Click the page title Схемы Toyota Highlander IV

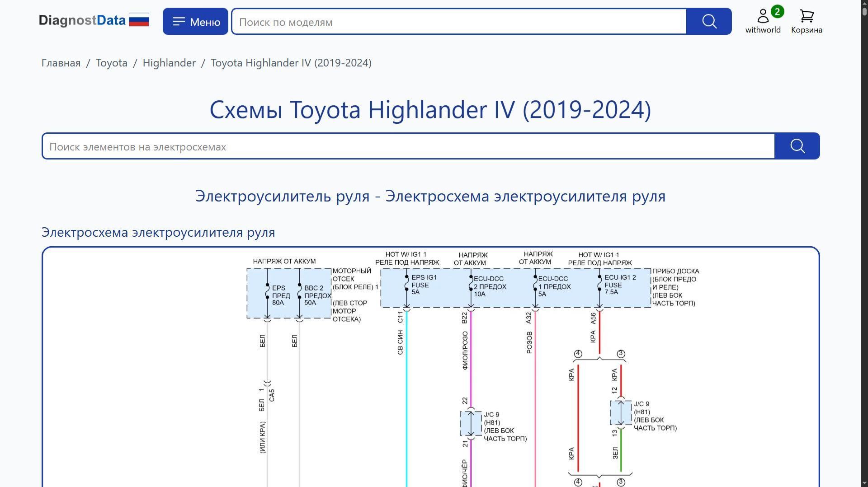(x=430, y=110)
